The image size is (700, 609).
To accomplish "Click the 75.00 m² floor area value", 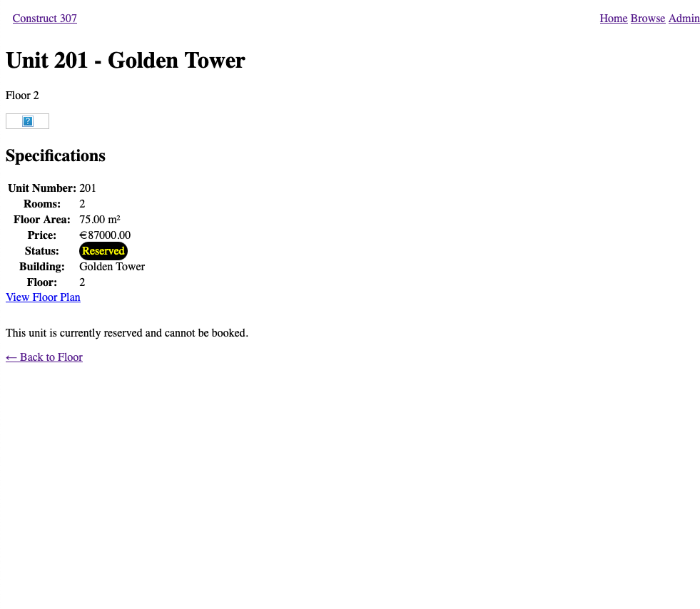I will (x=99, y=220).
